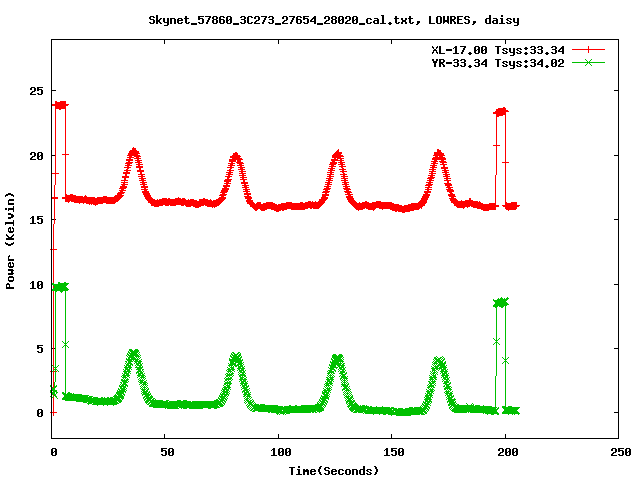Click the red peak near 125 seconds
The image size is (640, 480).
pos(337,156)
